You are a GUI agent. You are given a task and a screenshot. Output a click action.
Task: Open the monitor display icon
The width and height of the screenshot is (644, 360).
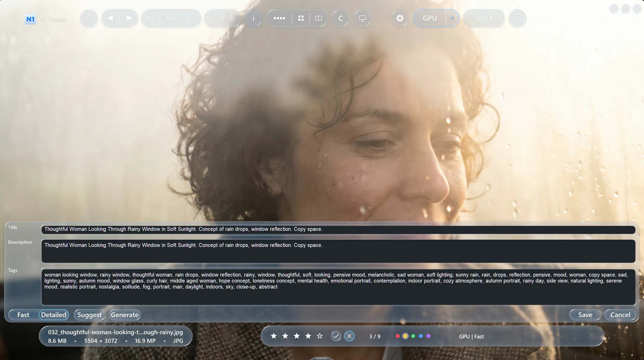363,18
